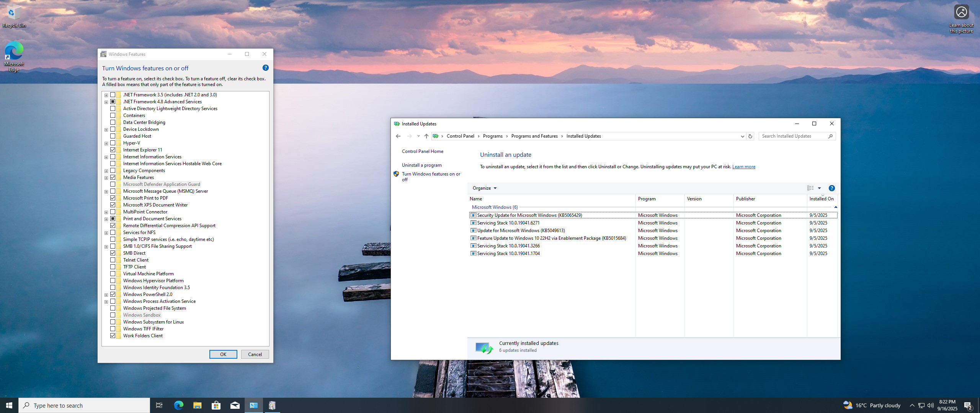Image resolution: width=980 pixels, height=413 pixels.
Task: Launch Edge from the taskbar
Action: point(178,405)
